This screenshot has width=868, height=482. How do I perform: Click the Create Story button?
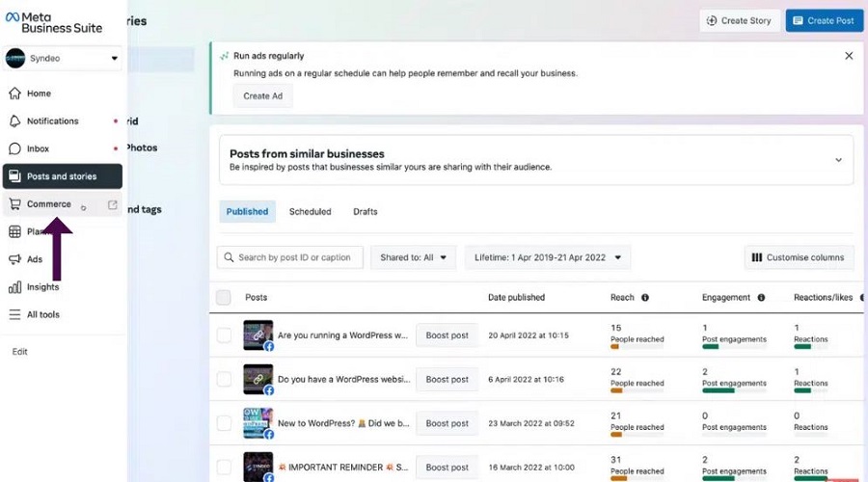coord(740,20)
